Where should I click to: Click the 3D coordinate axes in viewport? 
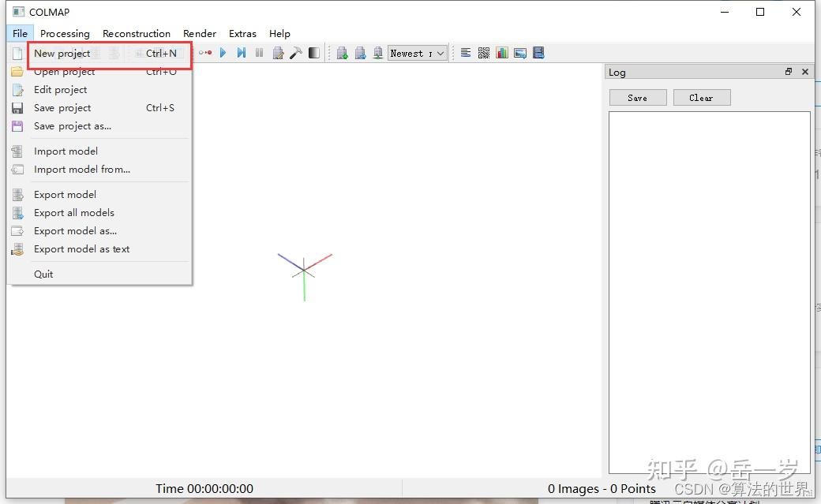pyautogui.click(x=304, y=276)
